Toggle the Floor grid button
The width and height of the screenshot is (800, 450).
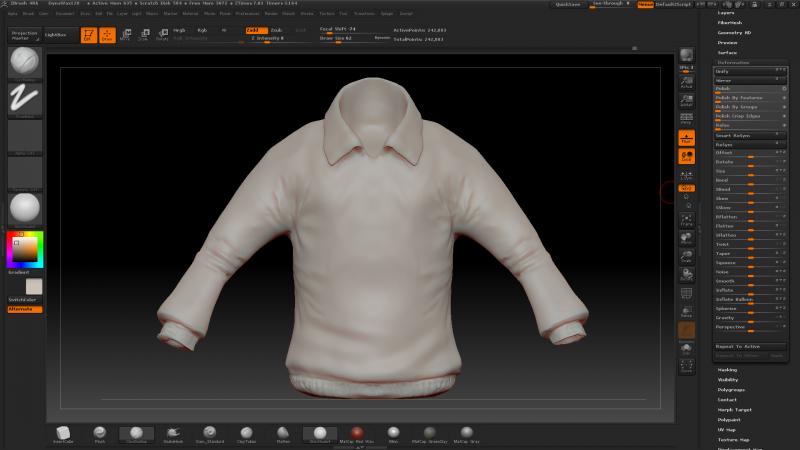click(x=686, y=138)
